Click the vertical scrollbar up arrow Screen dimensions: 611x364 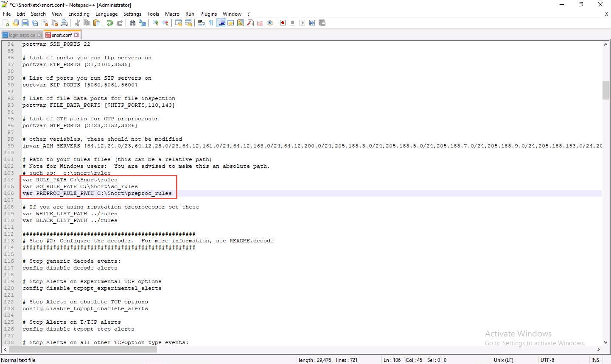[605, 44]
